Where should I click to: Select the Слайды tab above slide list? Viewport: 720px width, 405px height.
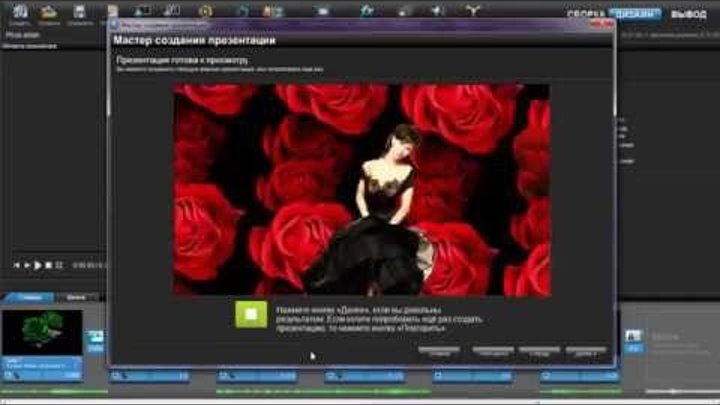pos(29,297)
